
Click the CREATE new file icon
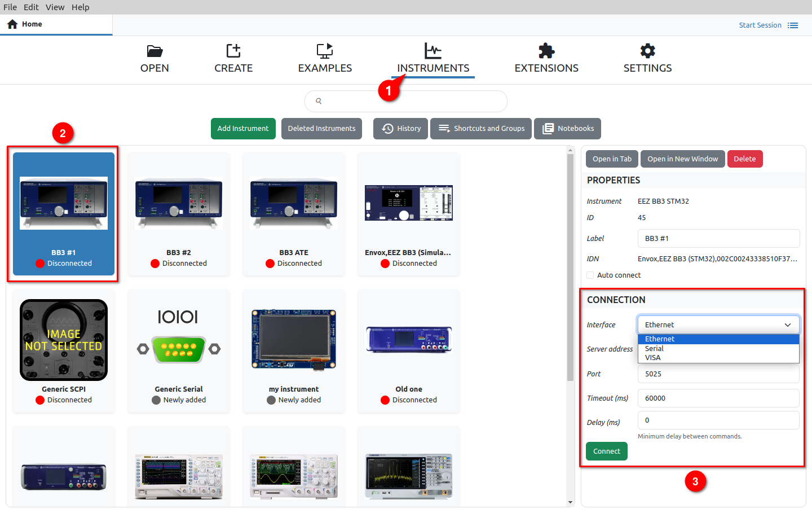pyautogui.click(x=233, y=51)
